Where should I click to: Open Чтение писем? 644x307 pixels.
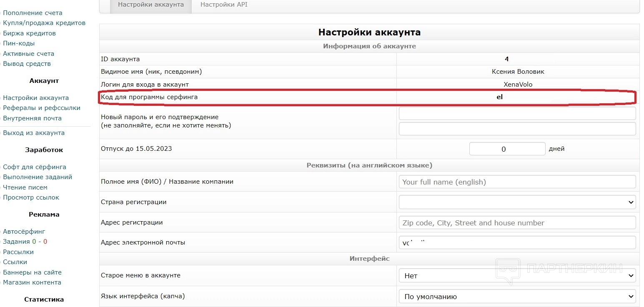[25, 187]
